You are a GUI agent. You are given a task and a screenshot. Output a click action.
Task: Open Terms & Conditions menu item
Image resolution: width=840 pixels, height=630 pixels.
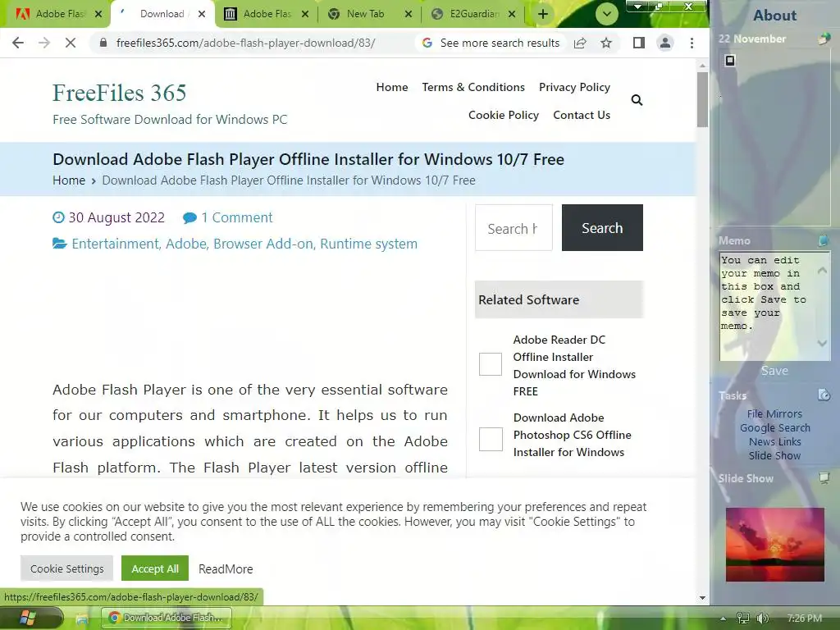(473, 87)
